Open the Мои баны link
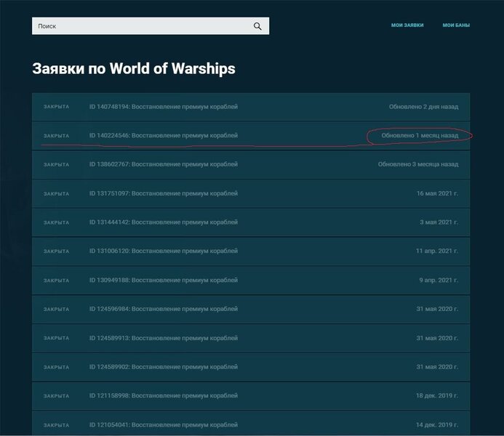This screenshot has height=436, width=504. 456,25
